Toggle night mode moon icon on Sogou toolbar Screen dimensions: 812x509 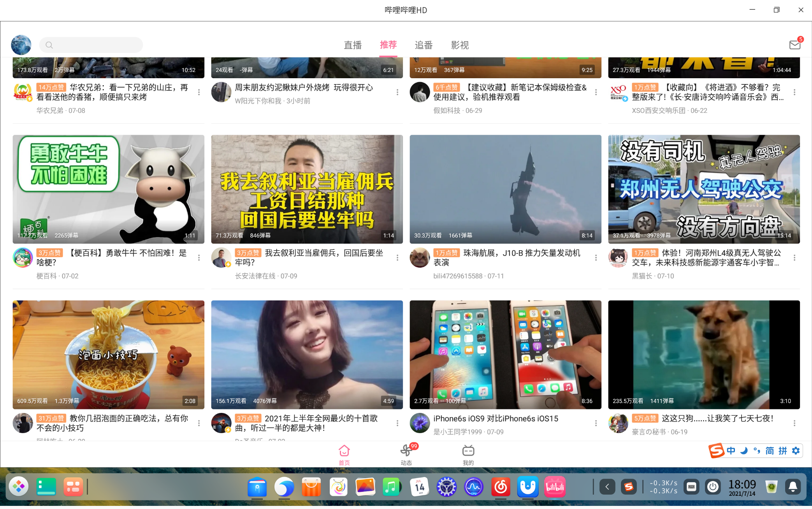point(743,451)
